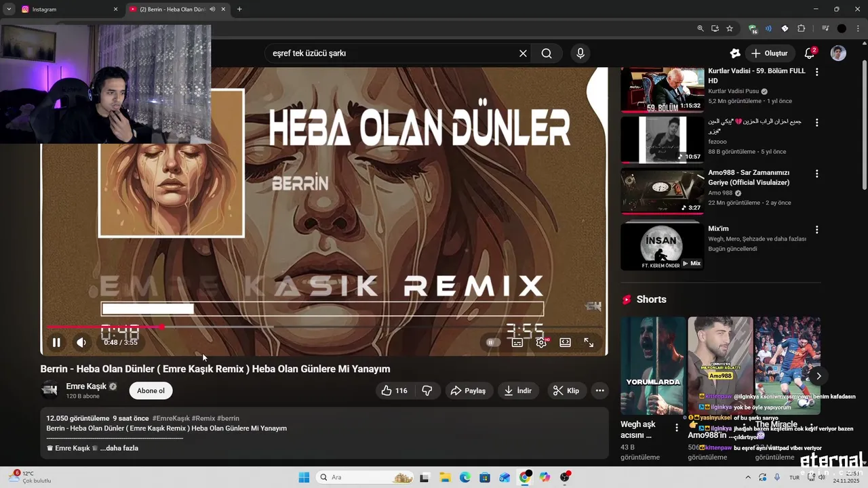
Task: Expand the description with ...daha fazla
Action: coord(119,448)
